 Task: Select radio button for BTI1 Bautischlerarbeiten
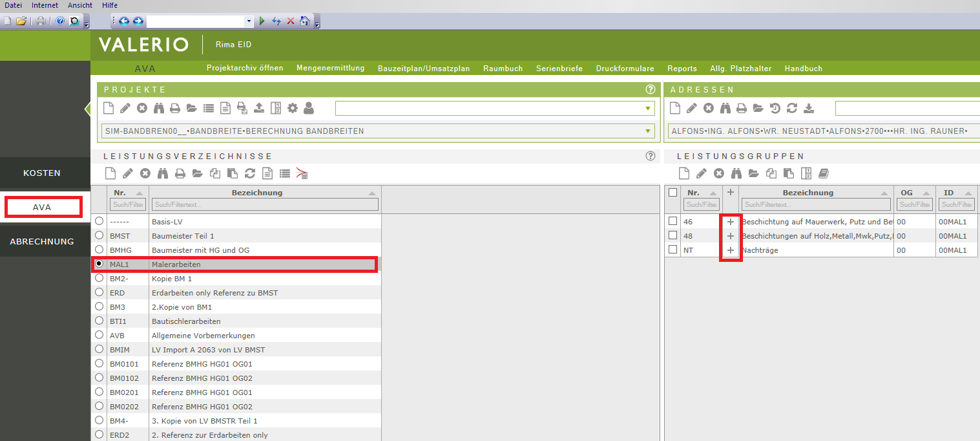coord(99,321)
